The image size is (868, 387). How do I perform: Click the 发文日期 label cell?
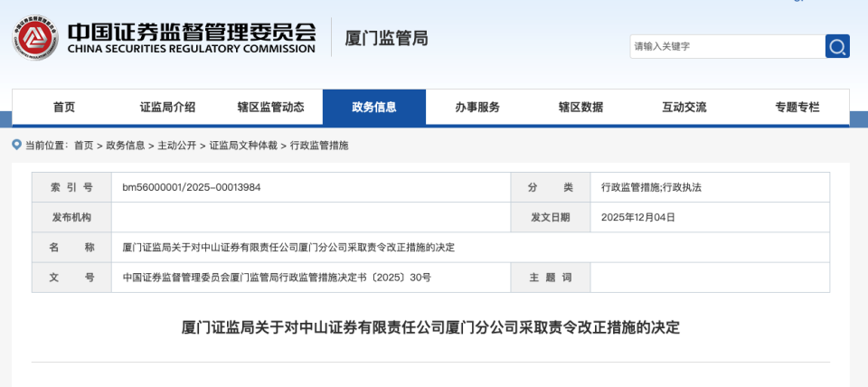tap(551, 218)
